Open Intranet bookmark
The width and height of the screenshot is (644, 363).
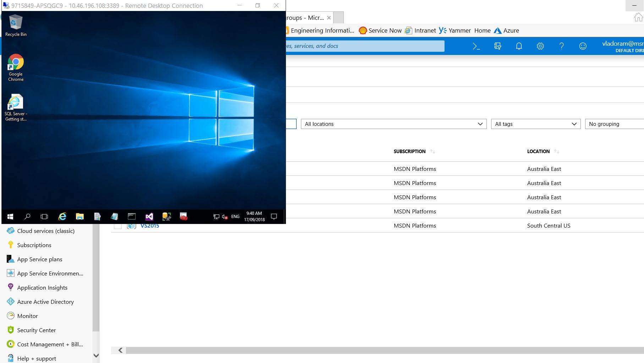pos(420,30)
